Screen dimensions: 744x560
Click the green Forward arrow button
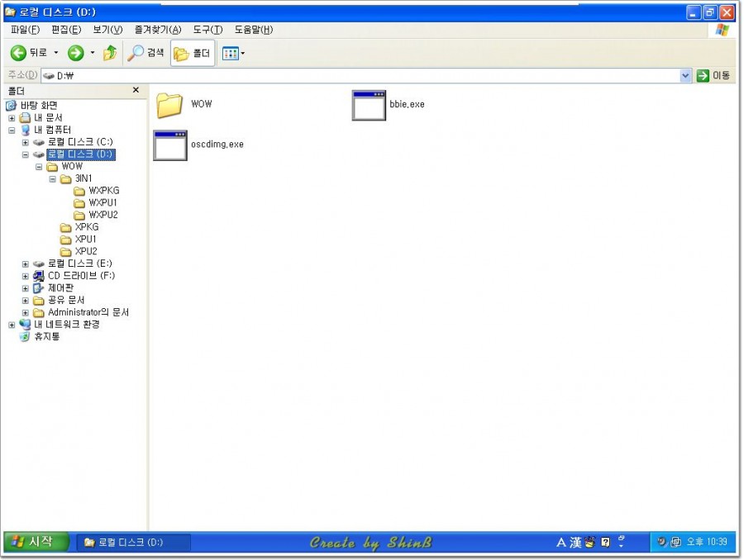(x=75, y=53)
